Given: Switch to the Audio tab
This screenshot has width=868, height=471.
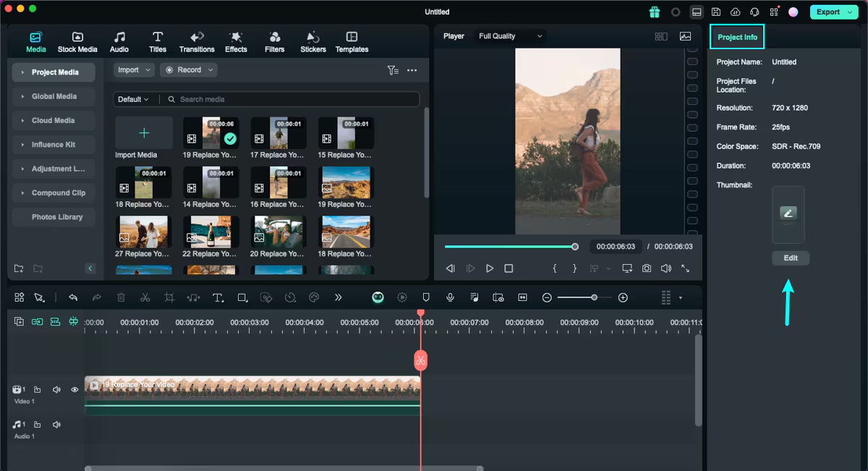Looking at the screenshot, I should (119, 42).
